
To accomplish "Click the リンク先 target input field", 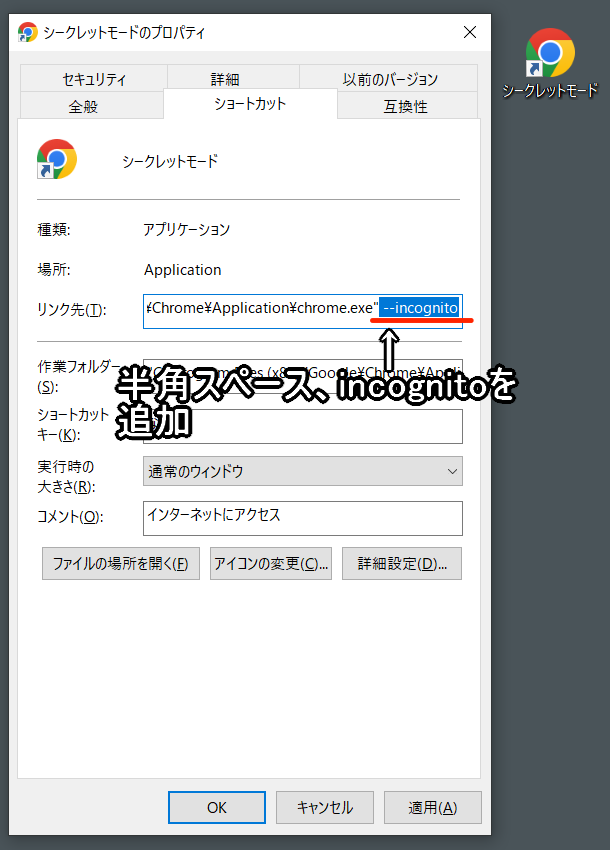I will 303,311.
